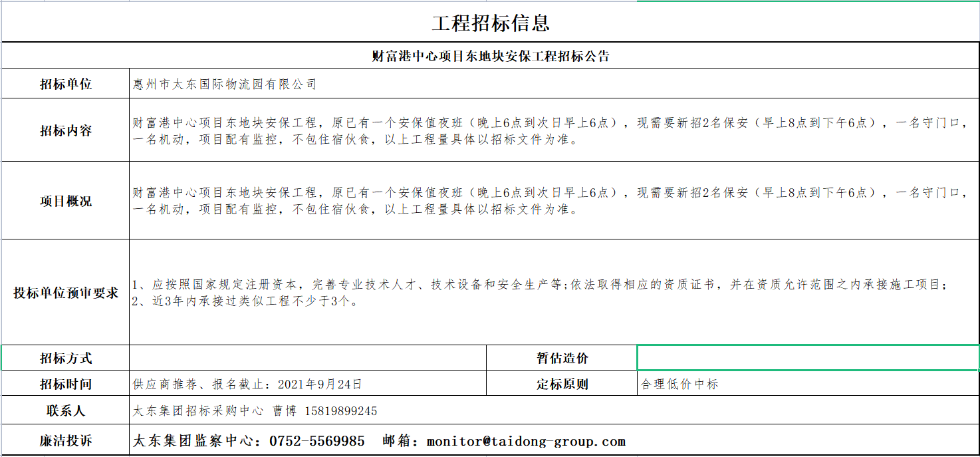Select the 定标原则 label cell
Image resolution: width=980 pixels, height=457 pixels.
[562, 384]
